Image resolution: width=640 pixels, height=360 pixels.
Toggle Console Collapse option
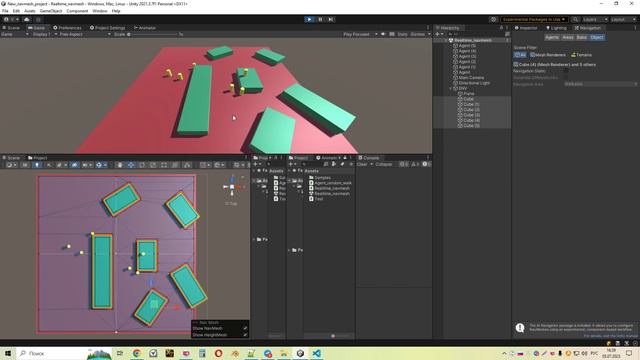click(384, 164)
